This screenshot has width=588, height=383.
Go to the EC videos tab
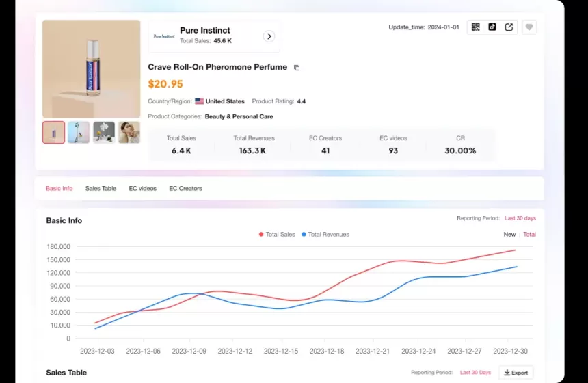coord(142,188)
